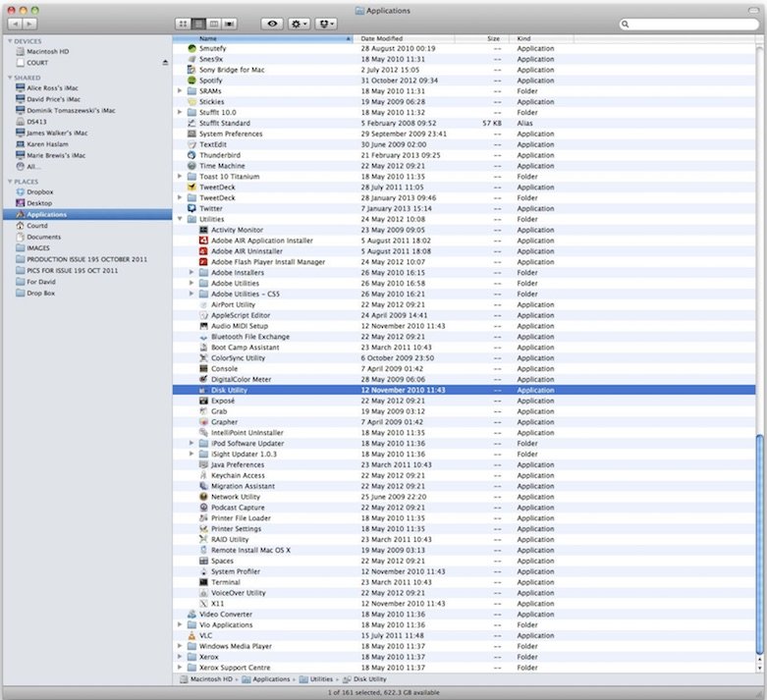767x700 pixels.
Task: Open the Action gear menu
Action: pyautogui.click(x=299, y=24)
